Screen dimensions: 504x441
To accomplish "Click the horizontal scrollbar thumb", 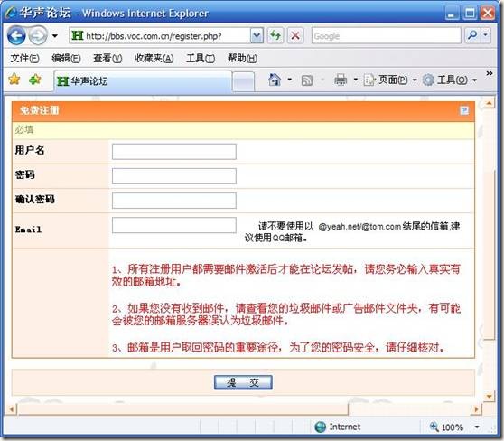I will [x=182, y=409].
